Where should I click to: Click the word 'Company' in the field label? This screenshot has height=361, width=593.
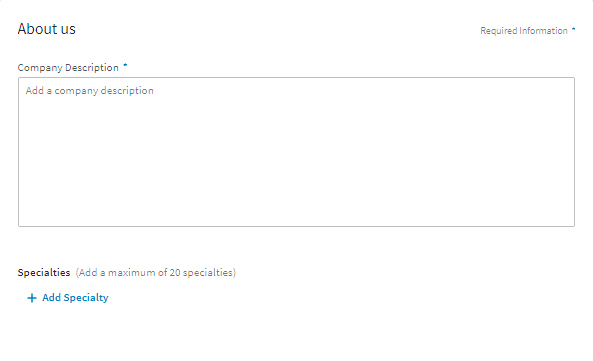[40, 68]
